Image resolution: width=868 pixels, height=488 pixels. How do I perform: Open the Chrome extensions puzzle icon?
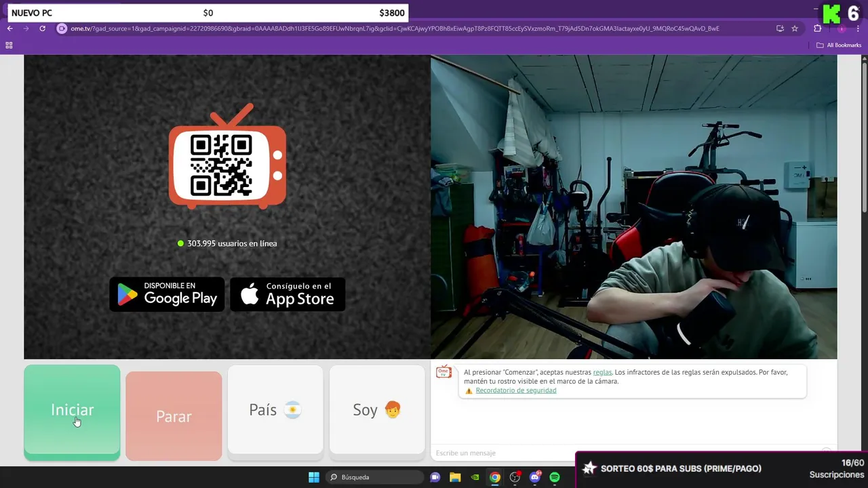point(817,28)
